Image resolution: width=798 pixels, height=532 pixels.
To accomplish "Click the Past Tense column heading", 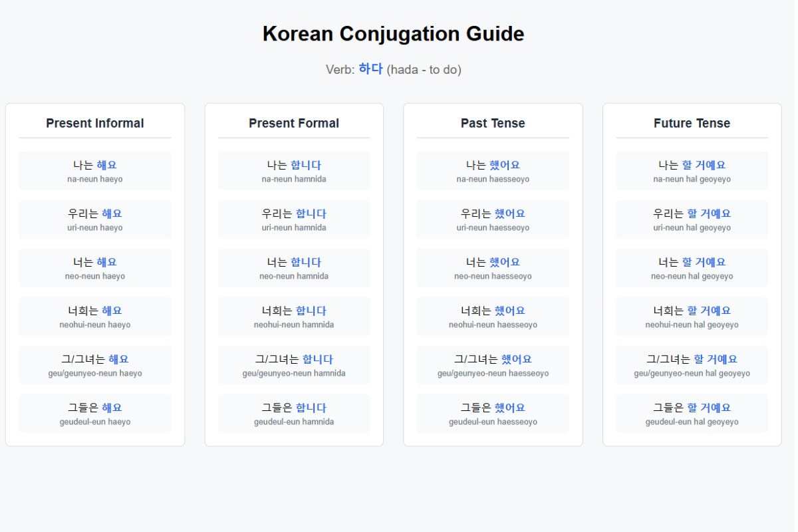I will [493, 123].
